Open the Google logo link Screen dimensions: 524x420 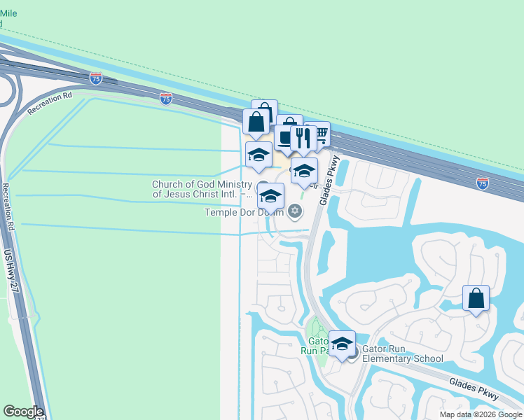click(23, 412)
